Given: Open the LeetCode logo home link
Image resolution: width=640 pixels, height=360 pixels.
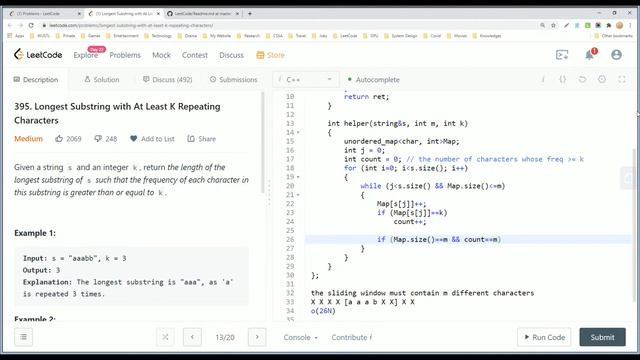Looking at the screenshot, I should [x=38, y=55].
